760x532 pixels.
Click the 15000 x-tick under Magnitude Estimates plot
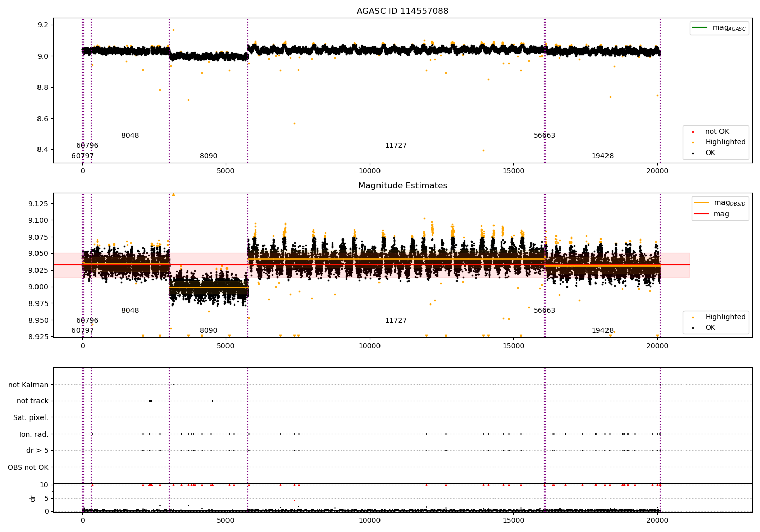(513, 346)
